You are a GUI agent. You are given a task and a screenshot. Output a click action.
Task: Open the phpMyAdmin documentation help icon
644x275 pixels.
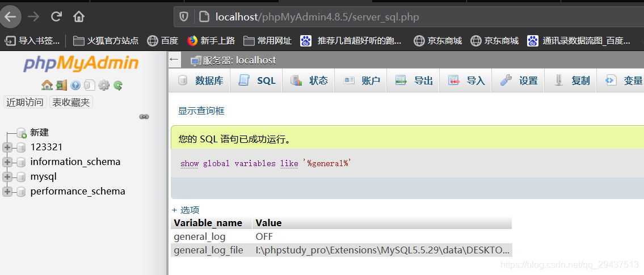pyautogui.click(x=75, y=85)
